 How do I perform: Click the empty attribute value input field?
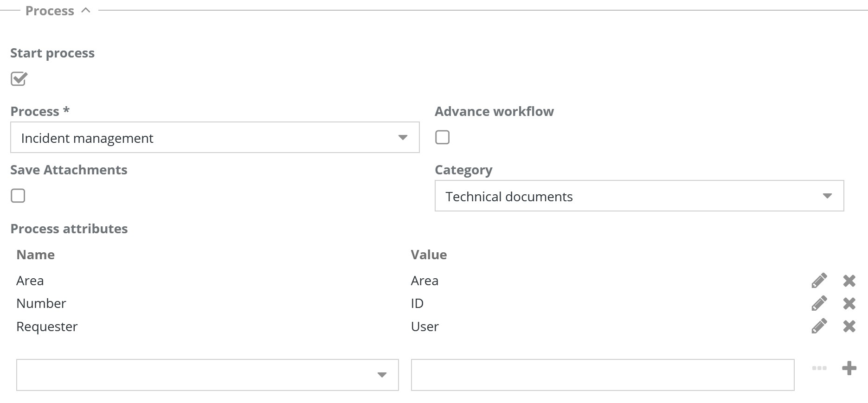tap(602, 375)
